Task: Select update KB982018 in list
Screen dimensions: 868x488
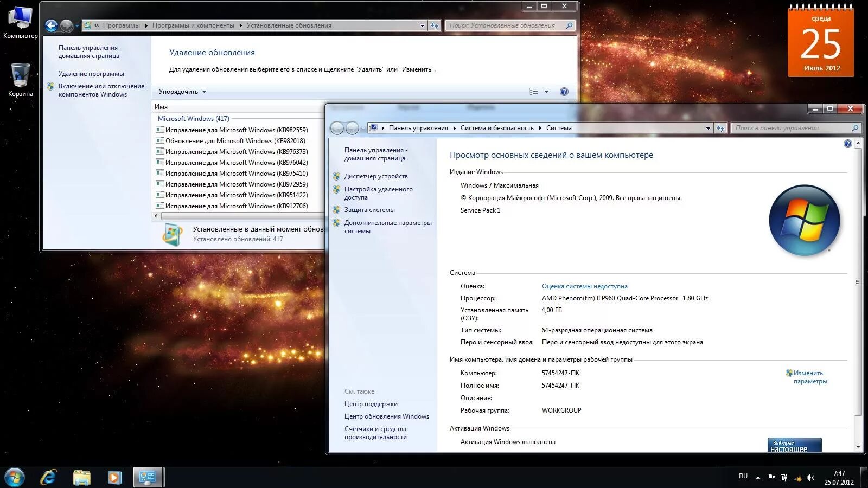Action: point(237,141)
